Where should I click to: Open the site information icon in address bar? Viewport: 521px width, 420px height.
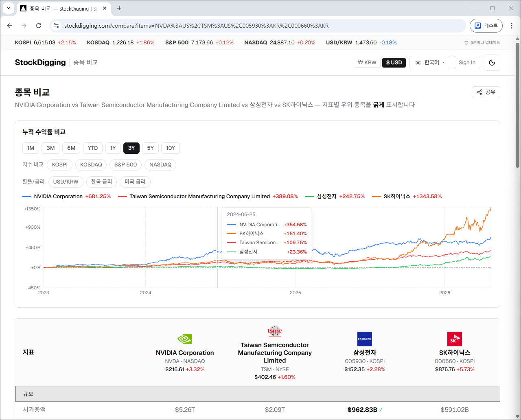click(56, 26)
